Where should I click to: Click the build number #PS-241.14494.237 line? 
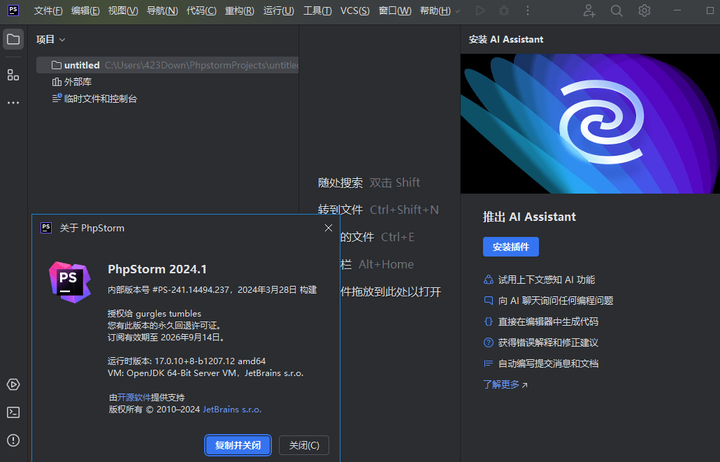point(212,290)
